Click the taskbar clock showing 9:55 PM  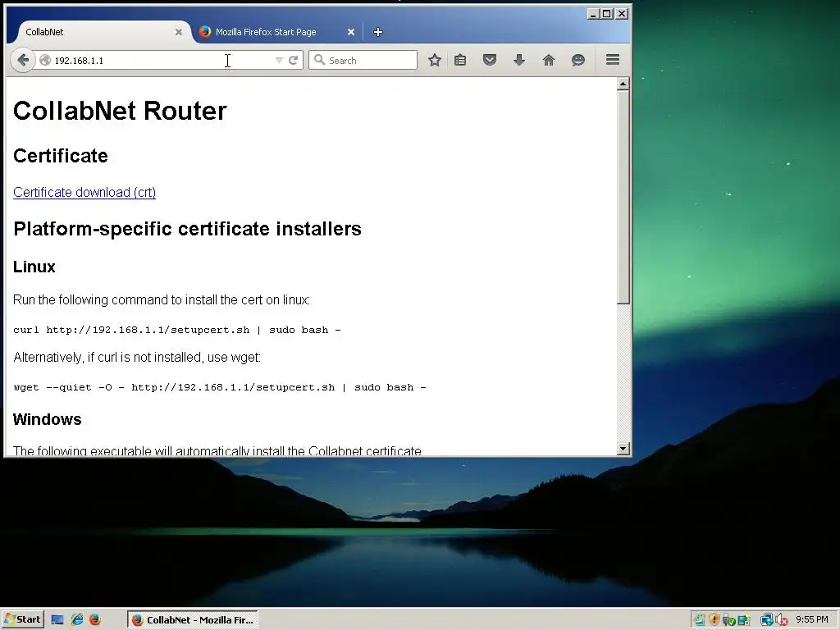(811, 619)
